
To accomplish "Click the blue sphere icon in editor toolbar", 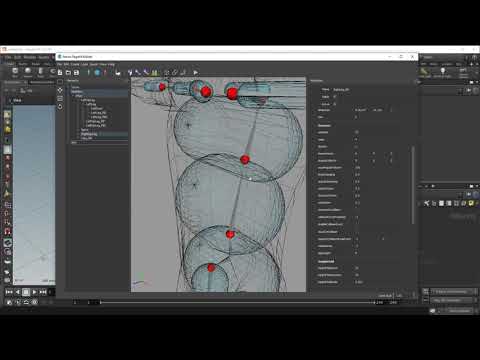I will 97,72.
